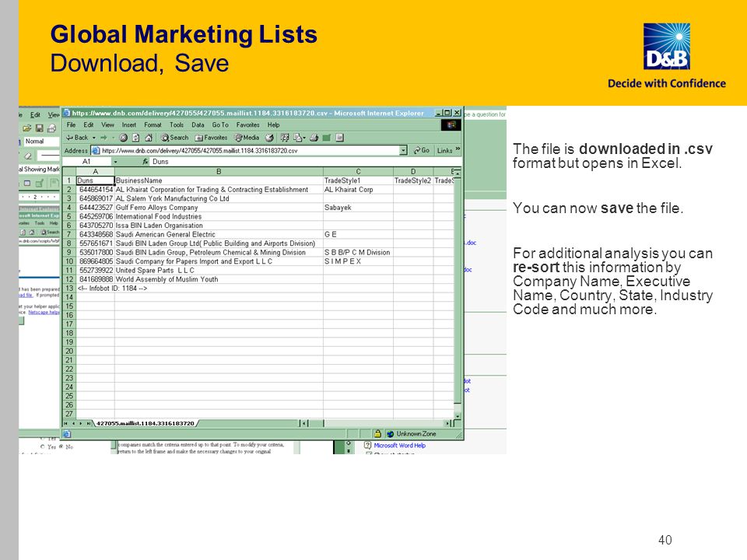Go to the first sheet using the tab arrow

(x=65, y=423)
